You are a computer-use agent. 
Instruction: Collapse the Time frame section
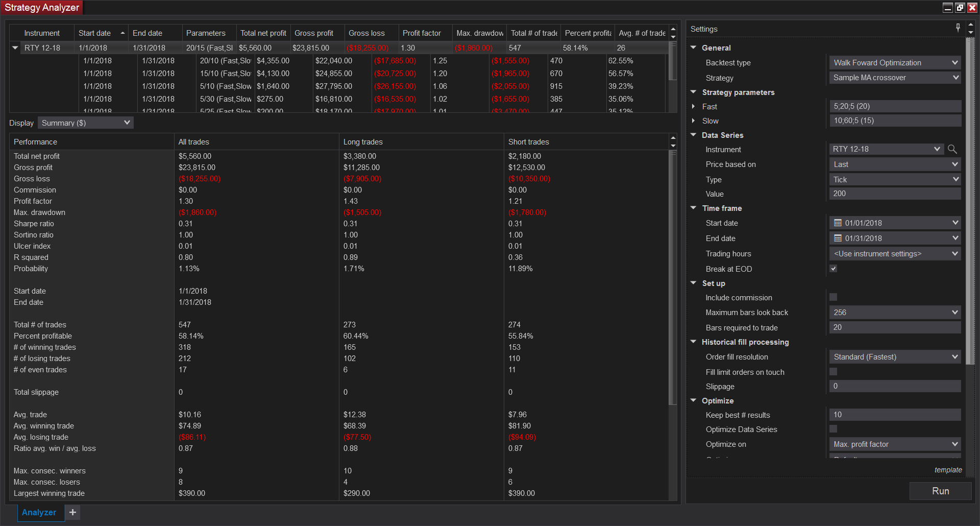693,208
